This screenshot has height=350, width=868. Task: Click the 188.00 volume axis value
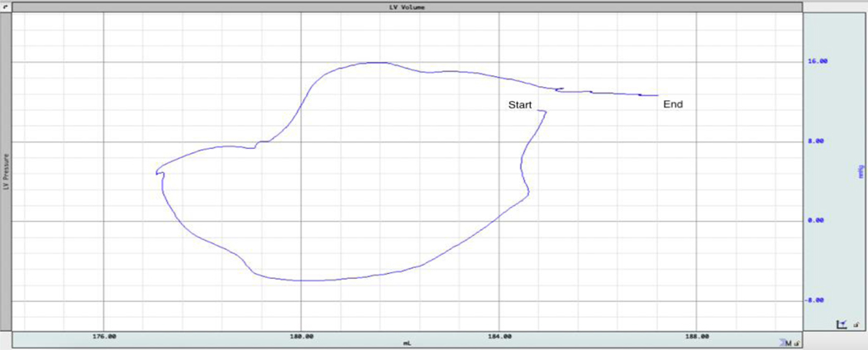point(698,336)
